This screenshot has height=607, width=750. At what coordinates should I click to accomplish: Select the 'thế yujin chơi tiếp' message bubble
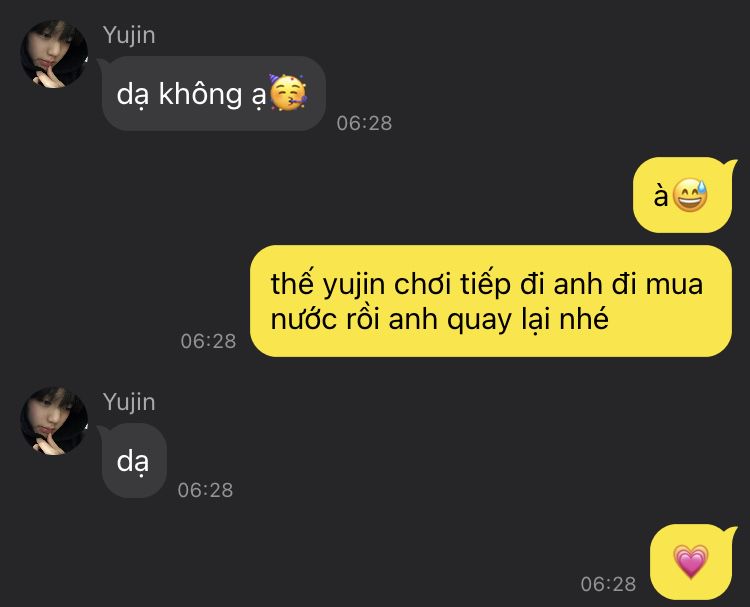[x=491, y=301]
